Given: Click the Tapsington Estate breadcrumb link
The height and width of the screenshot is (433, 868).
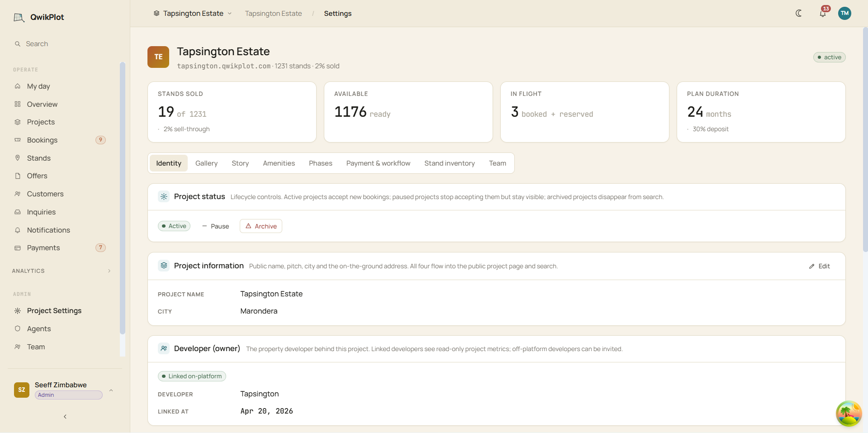Looking at the screenshot, I should 273,14.
